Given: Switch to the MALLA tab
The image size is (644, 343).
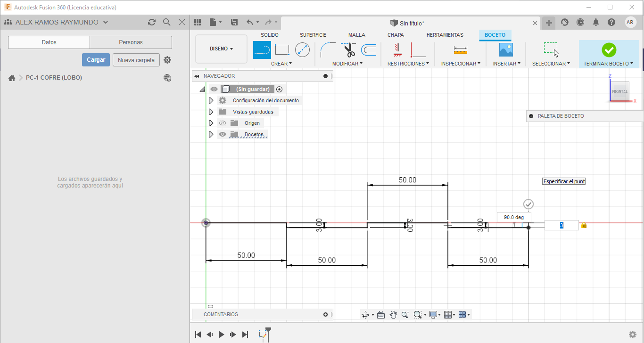Looking at the screenshot, I should point(357,35).
